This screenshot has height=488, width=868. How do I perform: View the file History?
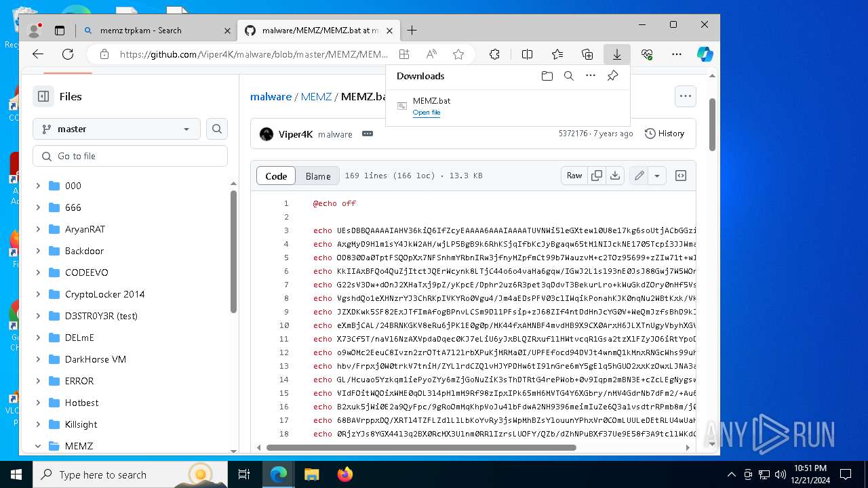(x=665, y=134)
